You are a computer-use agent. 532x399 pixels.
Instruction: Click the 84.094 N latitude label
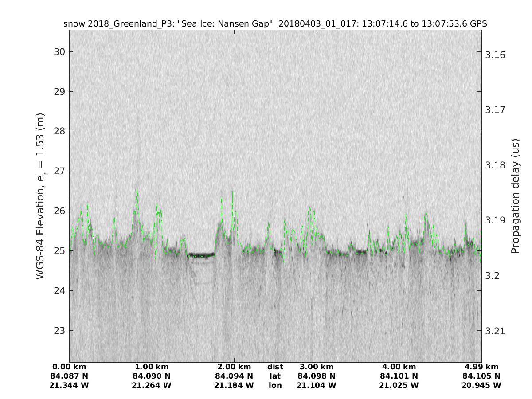click(x=234, y=376)
